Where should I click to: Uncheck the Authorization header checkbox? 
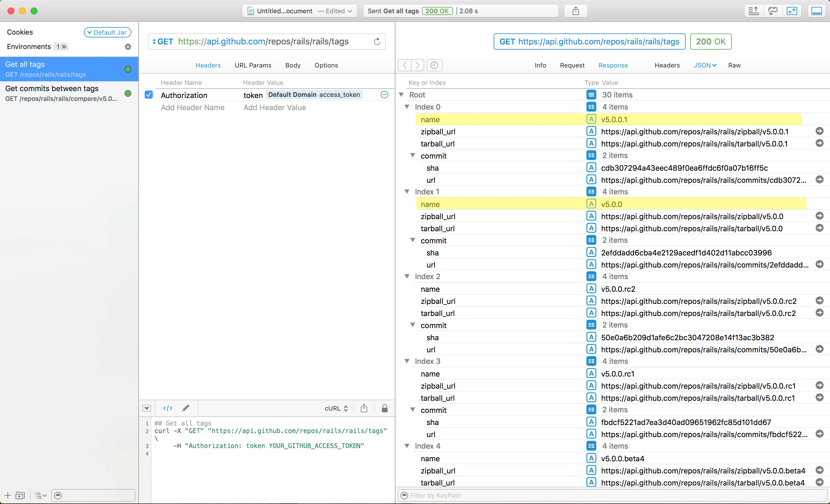click(x=148, y=95)
